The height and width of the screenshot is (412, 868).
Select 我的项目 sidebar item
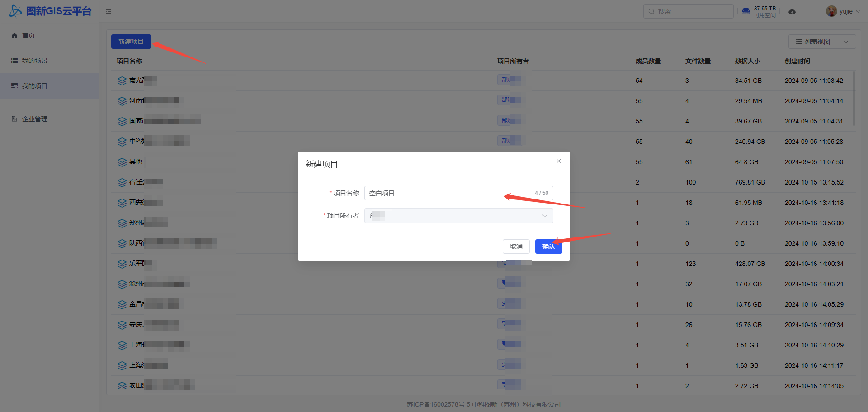pos(35,86)
